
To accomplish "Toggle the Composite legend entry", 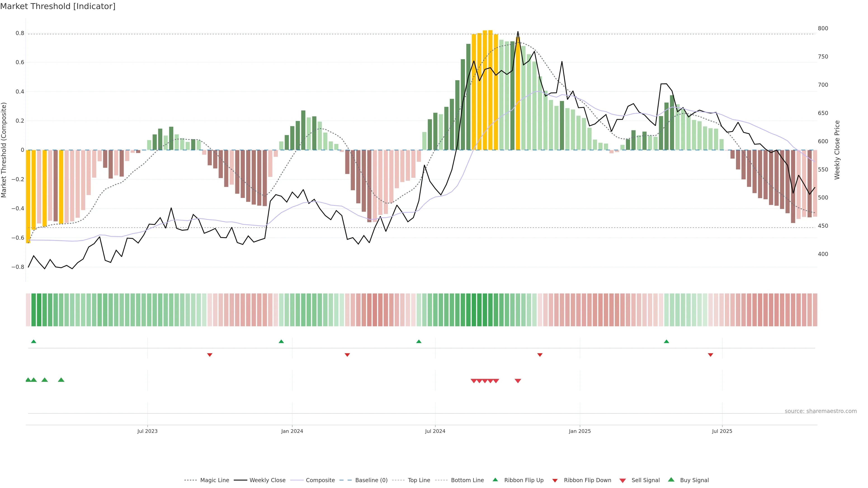I will tap(320, 480).
